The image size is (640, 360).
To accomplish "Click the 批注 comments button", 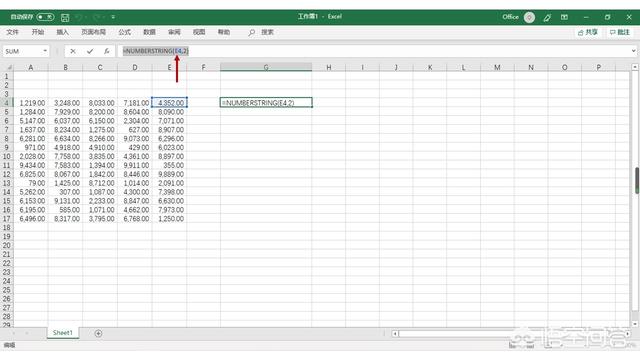I will point(620,32).
